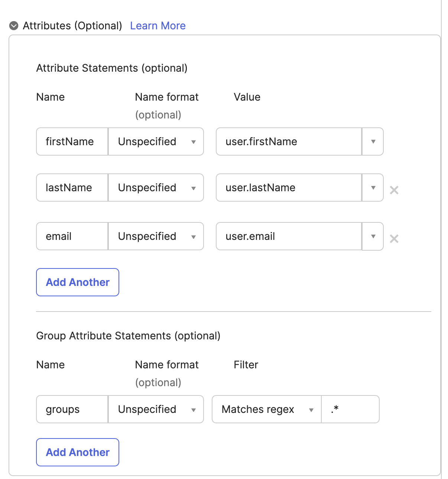Click into the email name field
The height and width of the screenshot is (479, 448).
click(71, 236)
